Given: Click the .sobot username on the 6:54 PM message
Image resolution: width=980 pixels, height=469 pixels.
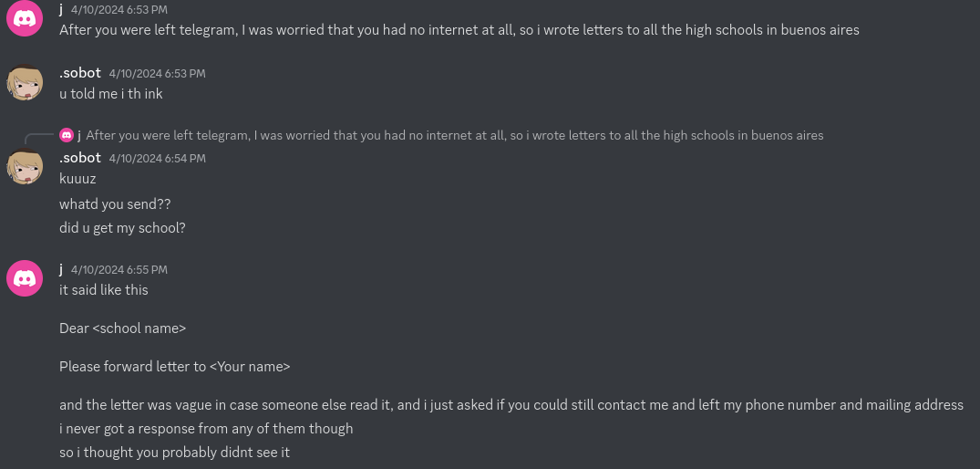Looking at the screenshot, I should click(x=80, y=158).
